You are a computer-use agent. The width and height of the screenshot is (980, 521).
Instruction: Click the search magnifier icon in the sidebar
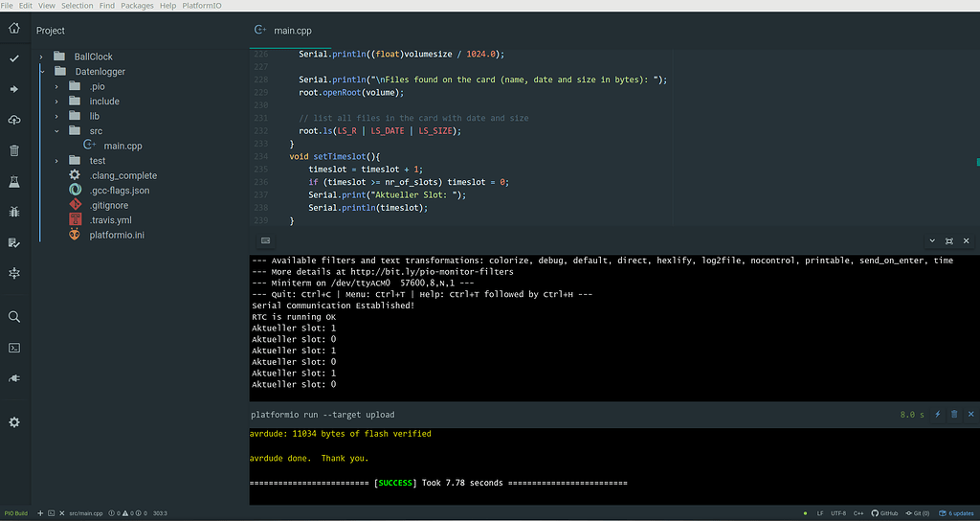(x=14, y=317)
